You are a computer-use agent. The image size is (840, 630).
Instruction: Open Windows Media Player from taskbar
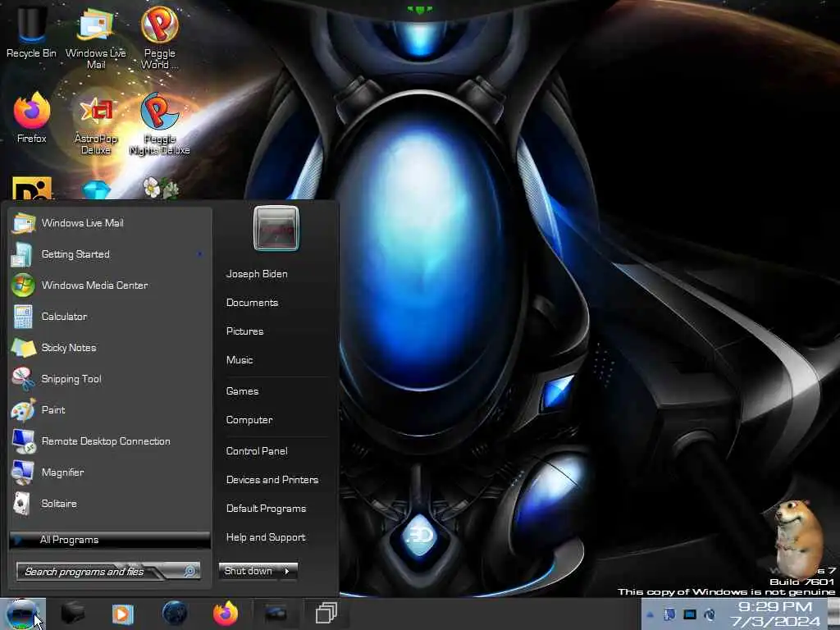click(123, 614)
